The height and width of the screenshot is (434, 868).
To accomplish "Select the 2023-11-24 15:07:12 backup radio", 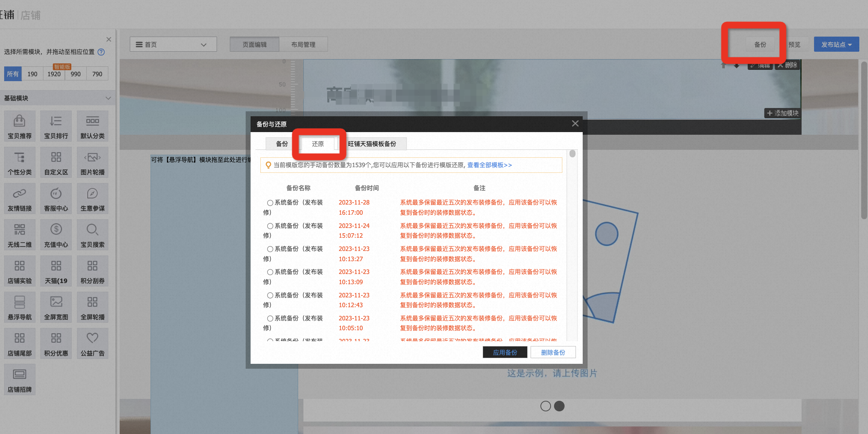I will coord(270,226).
